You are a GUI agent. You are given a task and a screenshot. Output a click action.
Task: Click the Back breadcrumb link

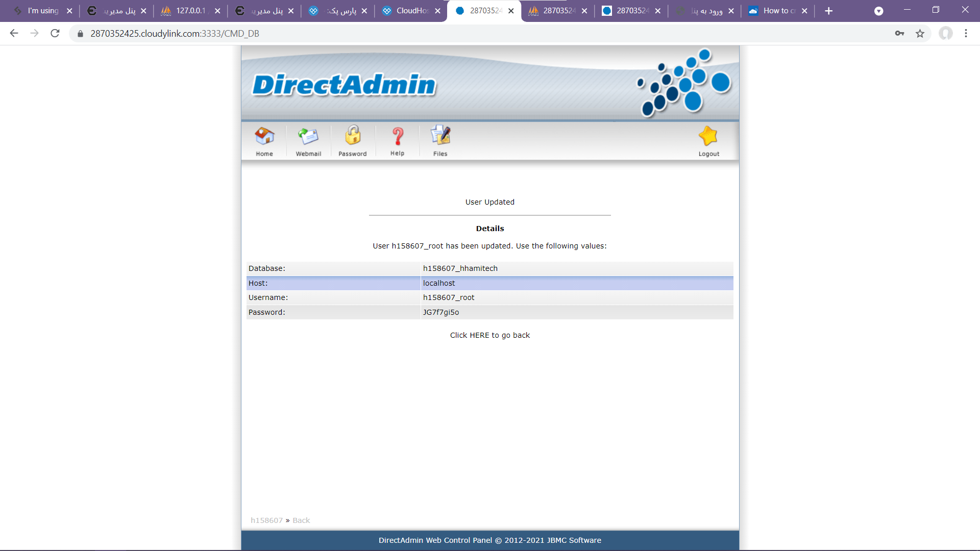pyautogui.click(x=301, y=520)
